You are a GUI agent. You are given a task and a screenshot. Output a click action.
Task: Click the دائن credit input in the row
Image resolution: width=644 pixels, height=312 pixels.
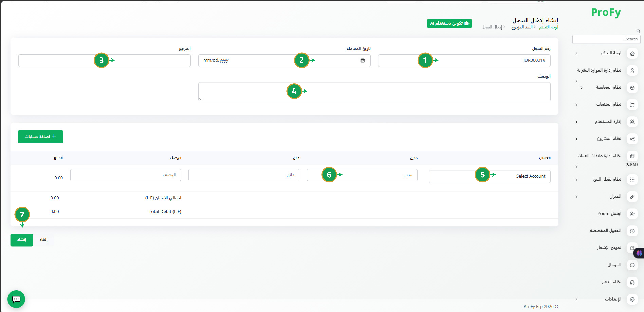pos(244,175)
